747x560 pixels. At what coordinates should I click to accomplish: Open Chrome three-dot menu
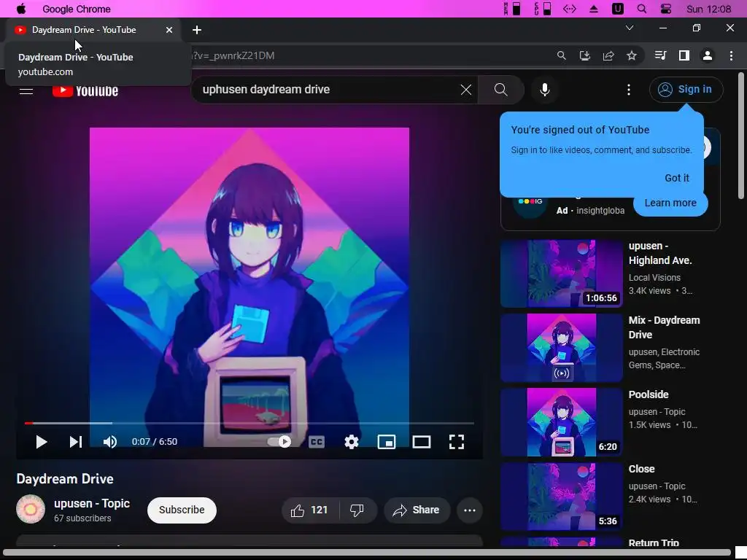tap(731, 55)
